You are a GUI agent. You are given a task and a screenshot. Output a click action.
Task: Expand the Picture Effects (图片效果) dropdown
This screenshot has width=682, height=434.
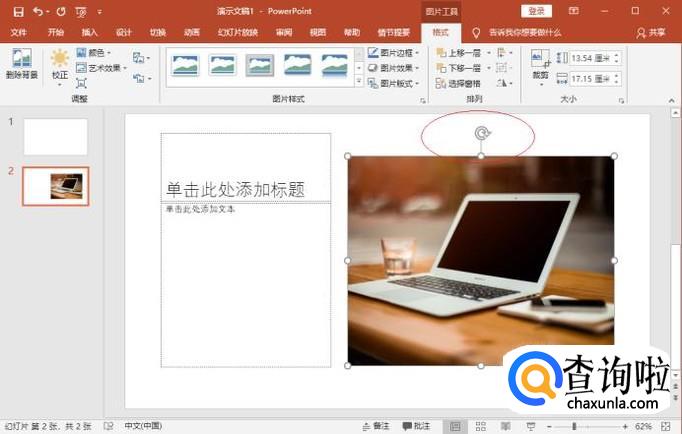coord(393,68)
